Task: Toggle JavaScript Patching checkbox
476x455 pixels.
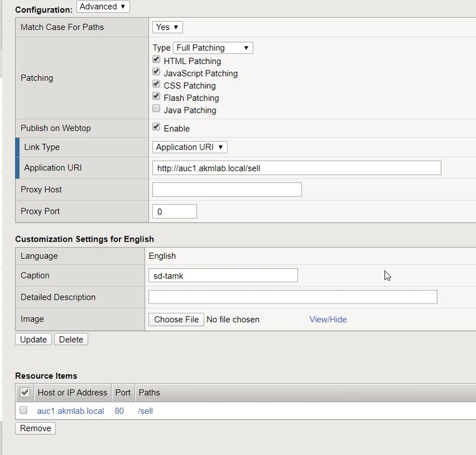Action: [x=157, y=72]
